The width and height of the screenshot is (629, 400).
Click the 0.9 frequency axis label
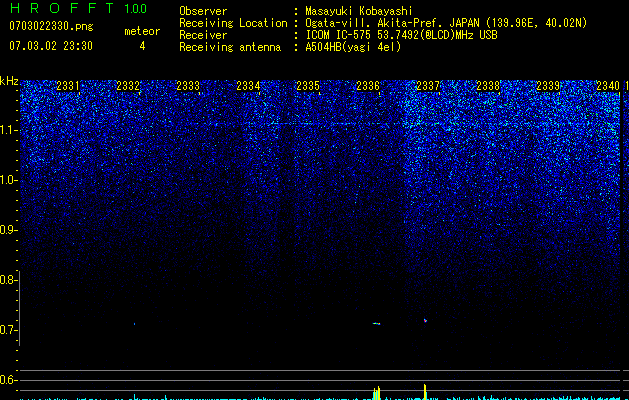click(x=8, y=230)
